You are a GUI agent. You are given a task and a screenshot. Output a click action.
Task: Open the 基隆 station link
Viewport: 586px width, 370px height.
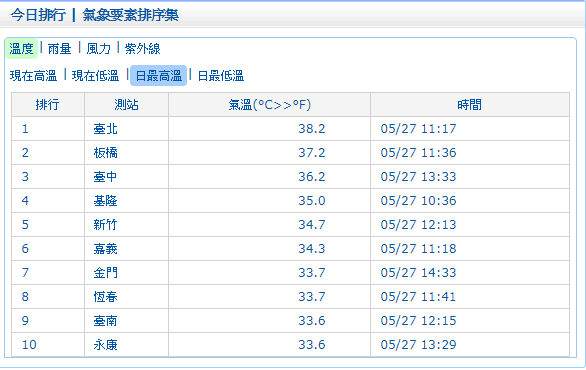[x=105, y=201]
